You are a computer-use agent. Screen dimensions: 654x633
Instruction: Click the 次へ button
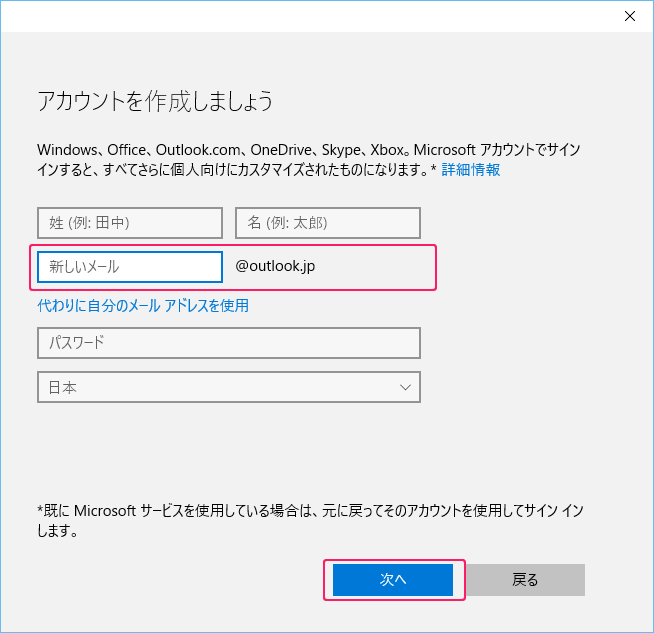pyautogui.click(x=393, y=580)
